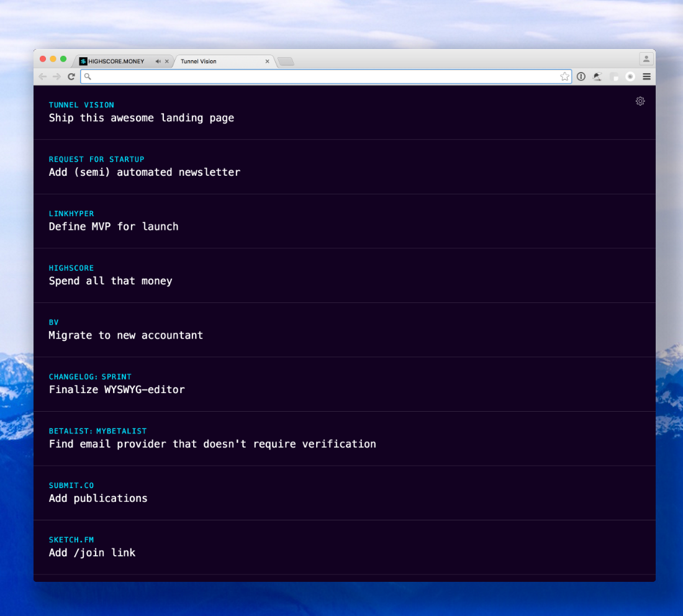The height and width of the screenshot is (616, 683).
Task: Reload the current page
Action: 71,76
